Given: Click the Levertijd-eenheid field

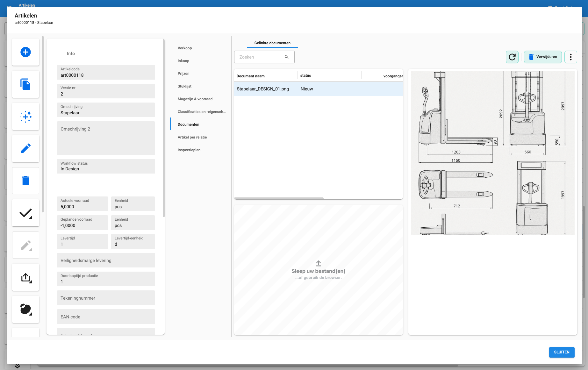Looking at the screenshot, I should click(133, 241).
